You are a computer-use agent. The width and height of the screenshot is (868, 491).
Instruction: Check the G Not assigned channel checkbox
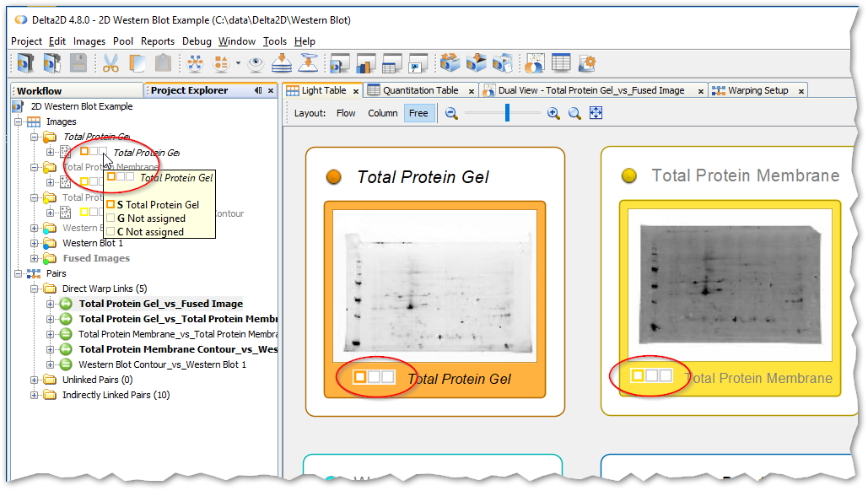(x=111, y=218)
